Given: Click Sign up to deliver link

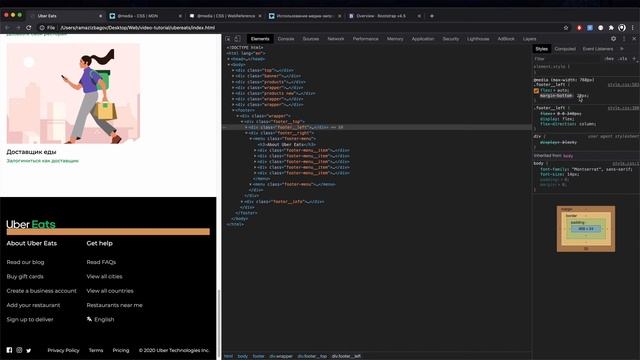Looking at the screenshot, I should [x=30, y=319].
